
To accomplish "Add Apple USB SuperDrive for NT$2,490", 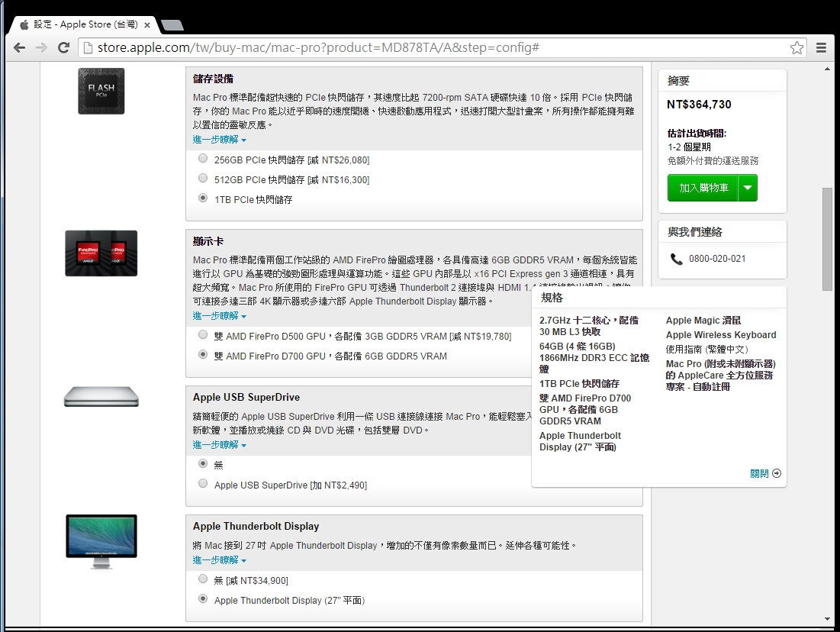I will pos(203,483).
